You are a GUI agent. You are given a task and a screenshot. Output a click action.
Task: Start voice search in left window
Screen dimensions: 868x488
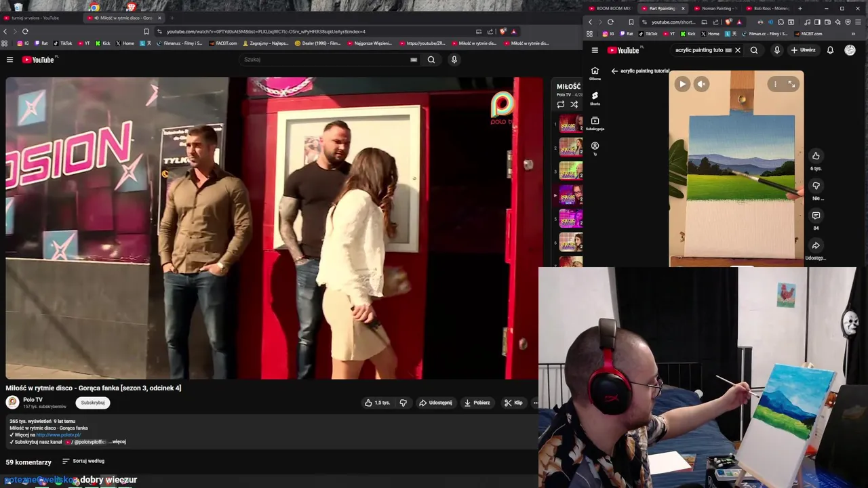pos(454,60)
